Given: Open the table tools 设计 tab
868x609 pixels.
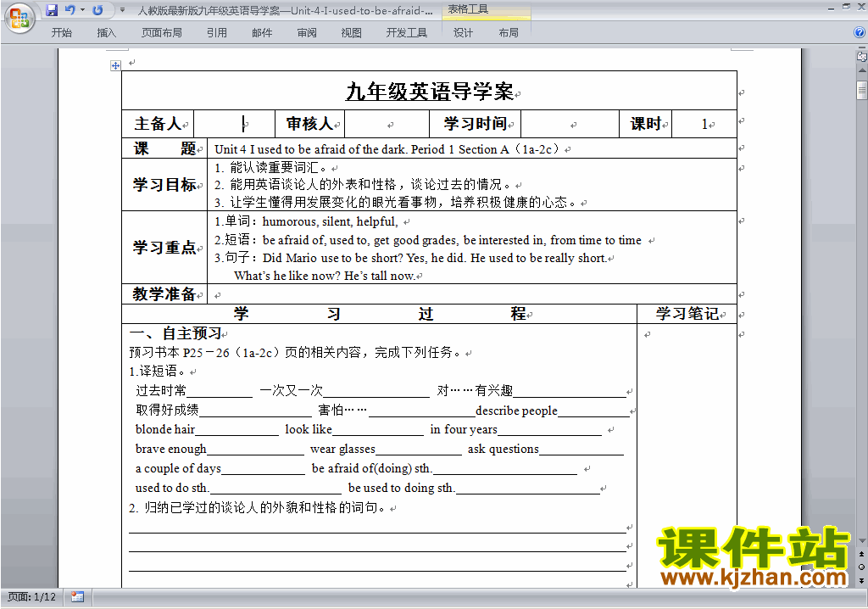Looking at the screenshot, I should click(x=464, y=33).
